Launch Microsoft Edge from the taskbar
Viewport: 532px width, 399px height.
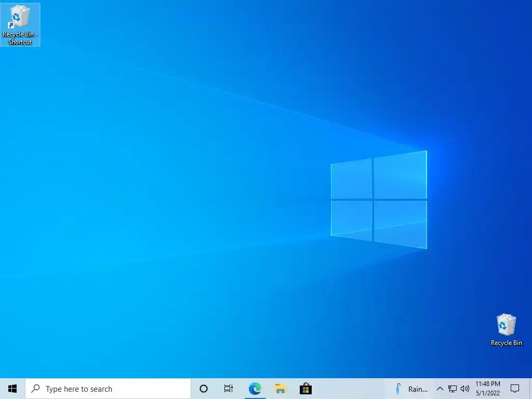point(255,389)
